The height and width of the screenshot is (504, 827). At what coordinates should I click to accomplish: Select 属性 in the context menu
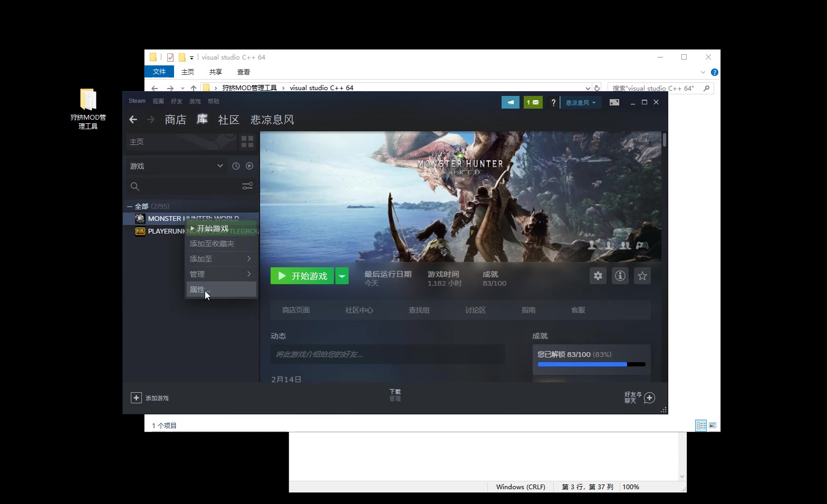pos(222,289)
